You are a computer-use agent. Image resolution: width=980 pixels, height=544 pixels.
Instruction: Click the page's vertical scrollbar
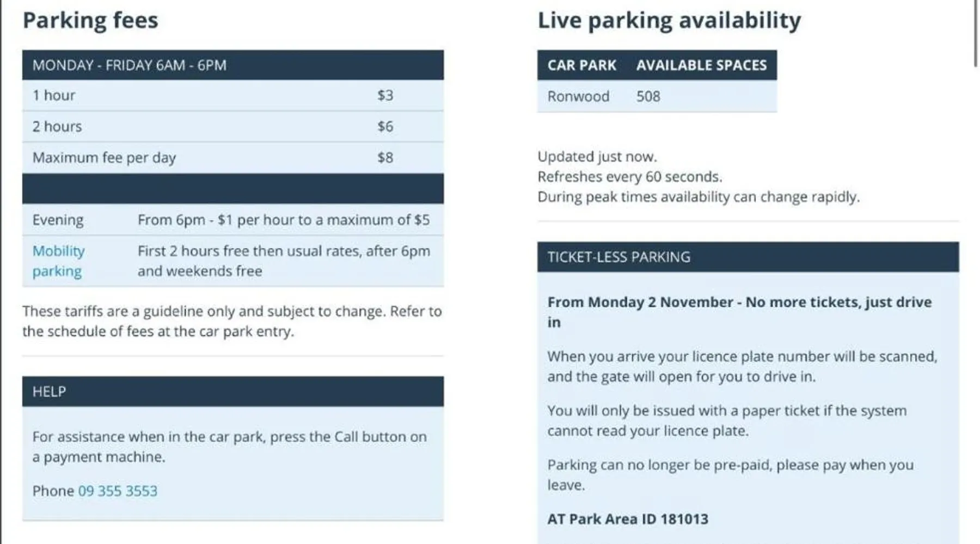976,33
